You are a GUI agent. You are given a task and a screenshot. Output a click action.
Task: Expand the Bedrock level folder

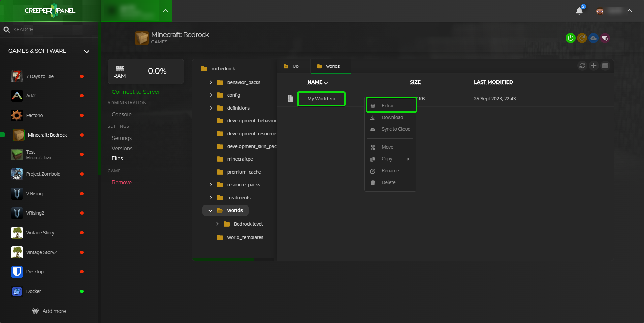pos(218,224)
